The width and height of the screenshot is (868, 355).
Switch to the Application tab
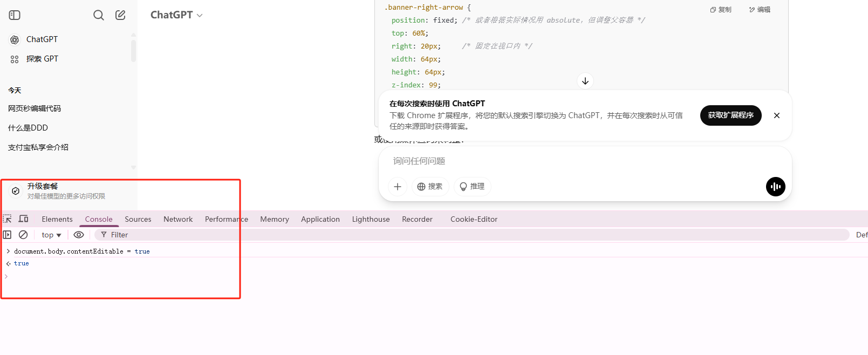[320, 219]
